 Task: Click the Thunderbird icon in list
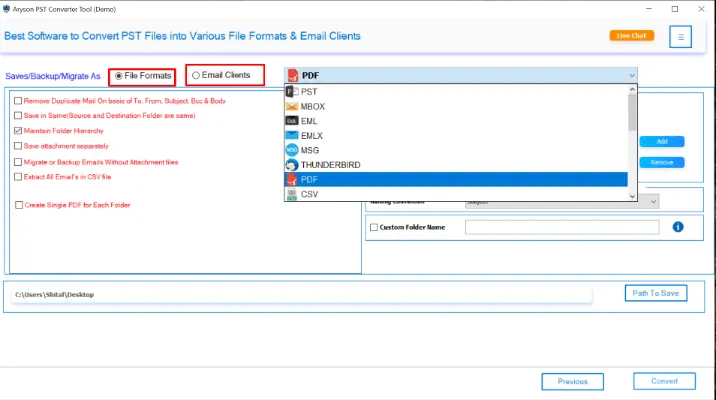coord(292,165)
